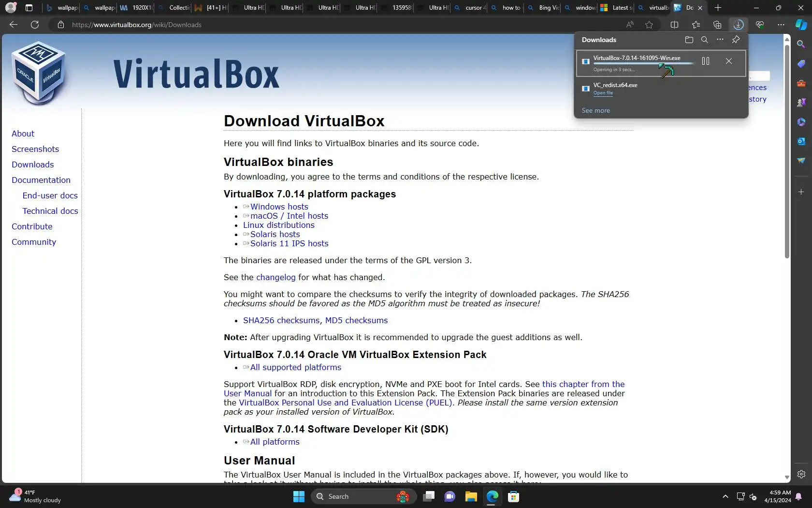Switch to the 'Collecti' tab
The image size is (812, 508).
click(x=173, y=8)
